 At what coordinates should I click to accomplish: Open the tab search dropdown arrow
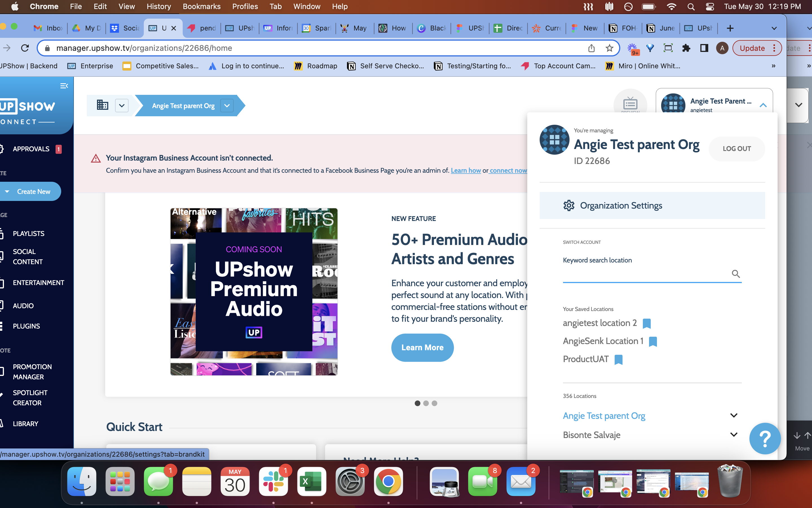[774, 28]
